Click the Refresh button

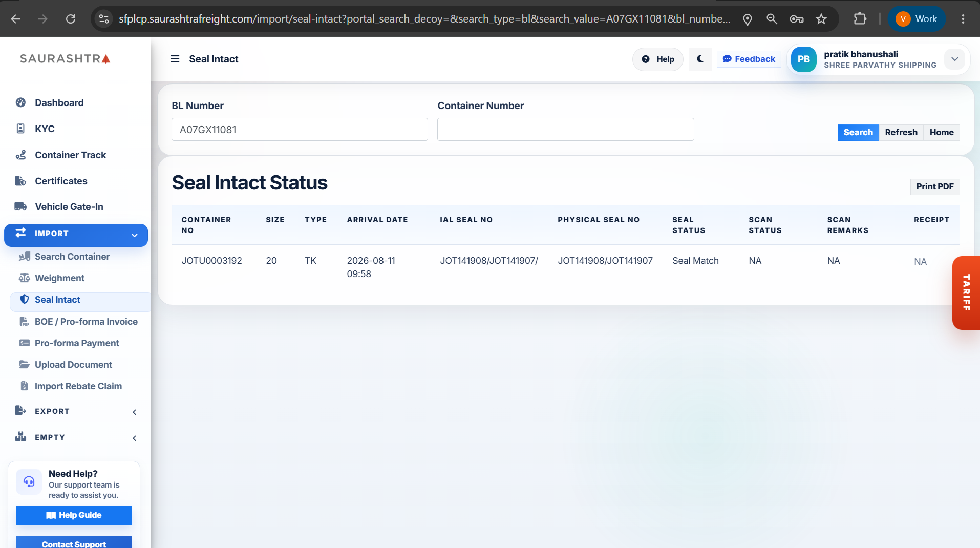coord(901,132)
